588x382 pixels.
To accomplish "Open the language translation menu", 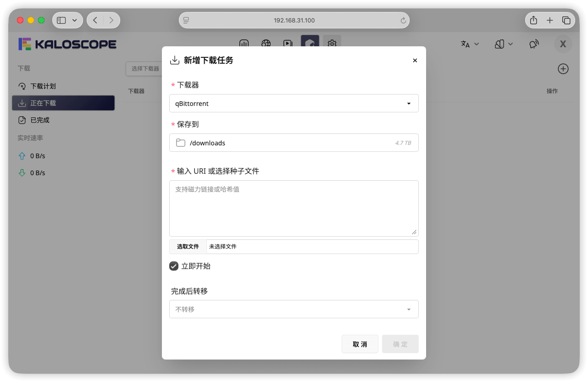I will 470,44.
